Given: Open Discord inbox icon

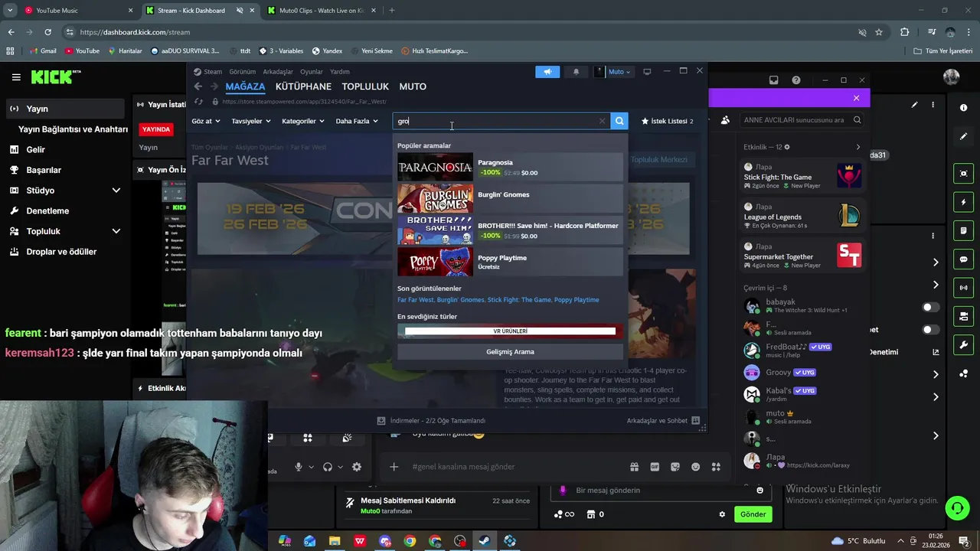Looking at the screenshot, I should coord(773,80).
